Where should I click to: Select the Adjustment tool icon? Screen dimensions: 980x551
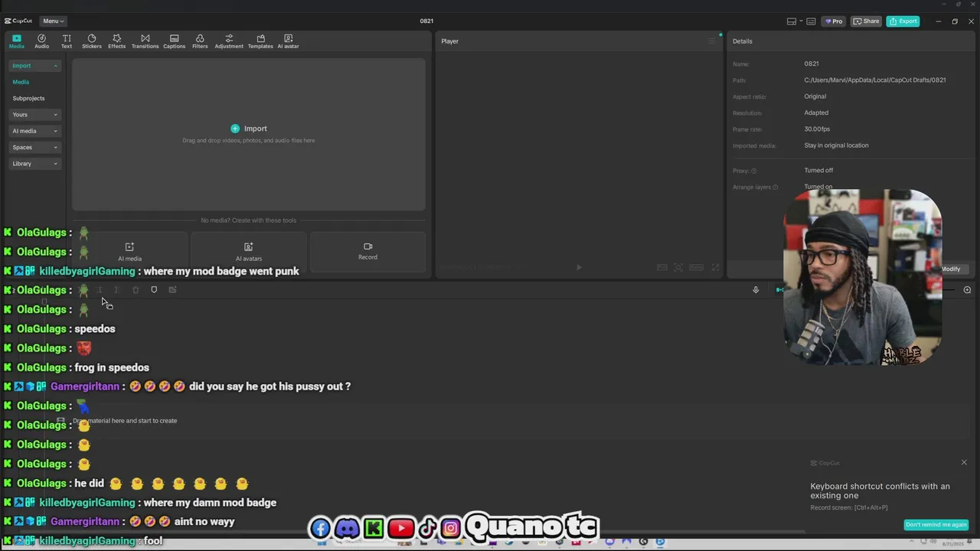pyautogui.click(x=229, y=41)
